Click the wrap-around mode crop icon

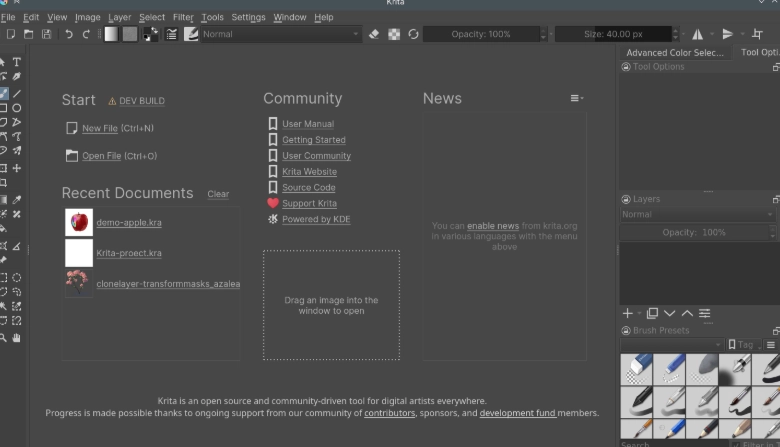coord(757,34)
